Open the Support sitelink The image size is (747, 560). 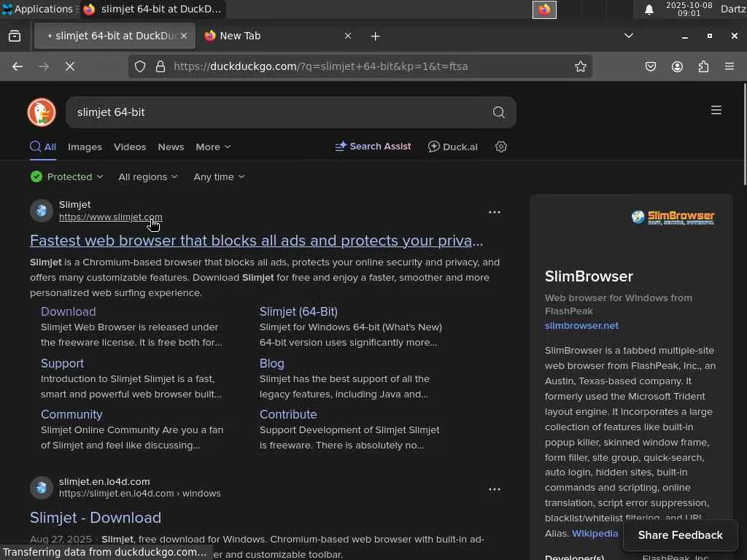pos(63,363)
